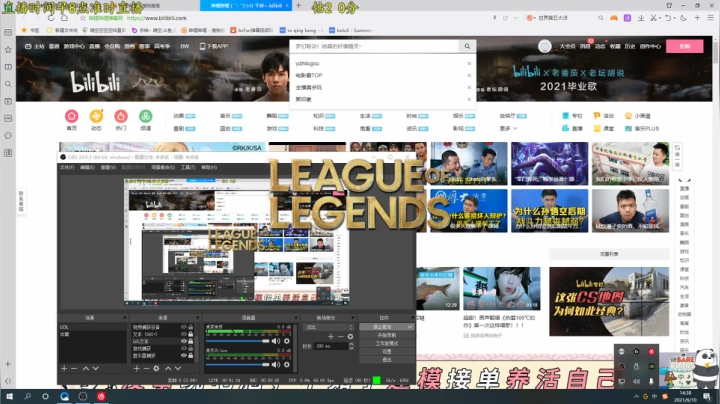Viewport: 720px width, 404px height.
Task: Move selected OBS source up
Action: pos(168,368)
